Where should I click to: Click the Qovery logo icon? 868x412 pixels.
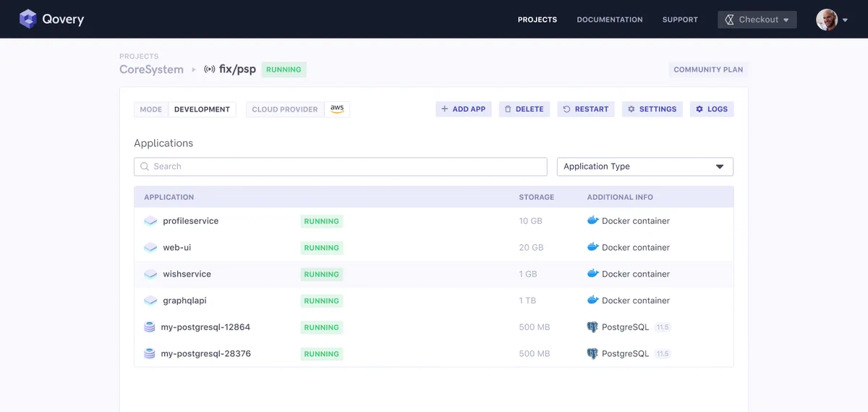click(28, 19)
